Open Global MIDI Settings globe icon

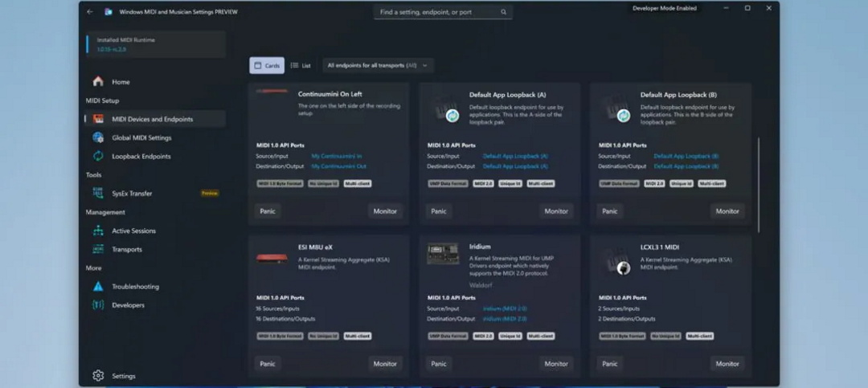98,137
